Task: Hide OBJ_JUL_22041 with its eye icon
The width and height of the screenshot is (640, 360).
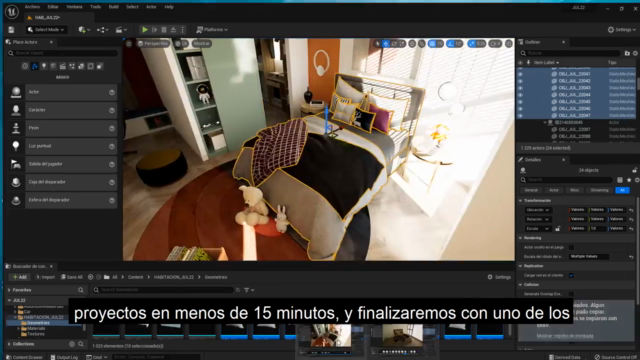Action: (520, 74)
